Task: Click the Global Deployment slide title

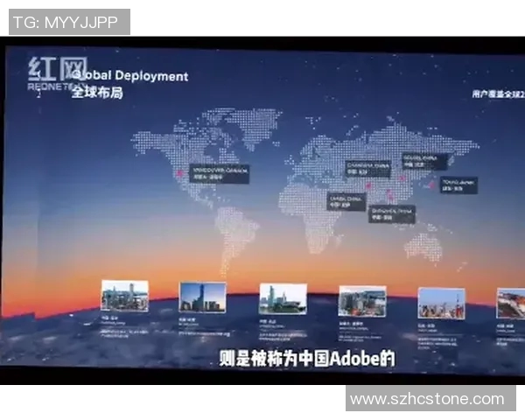Action: click(x=129, y=76)
